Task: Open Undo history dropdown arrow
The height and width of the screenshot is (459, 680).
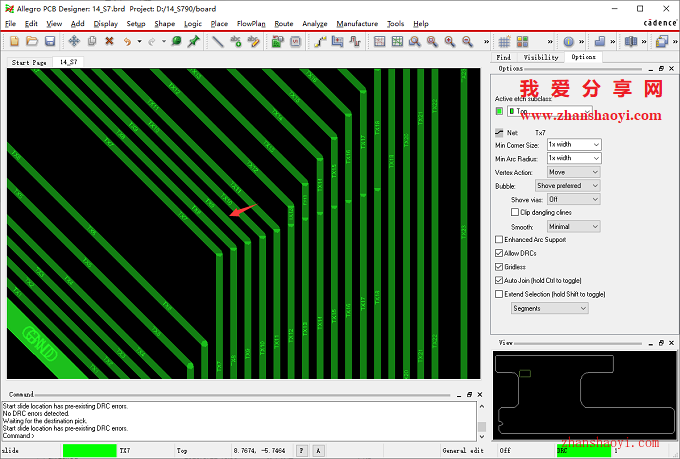Action: coord(139,42)
